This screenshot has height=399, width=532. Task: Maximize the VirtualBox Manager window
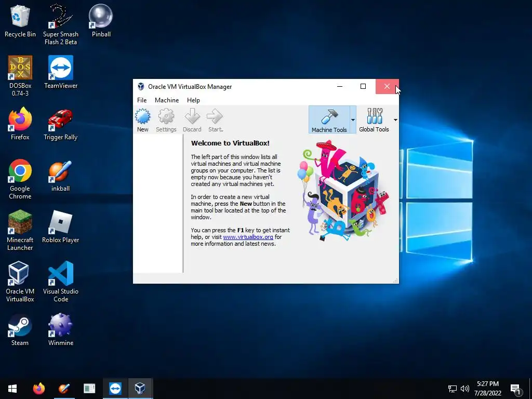363,87
